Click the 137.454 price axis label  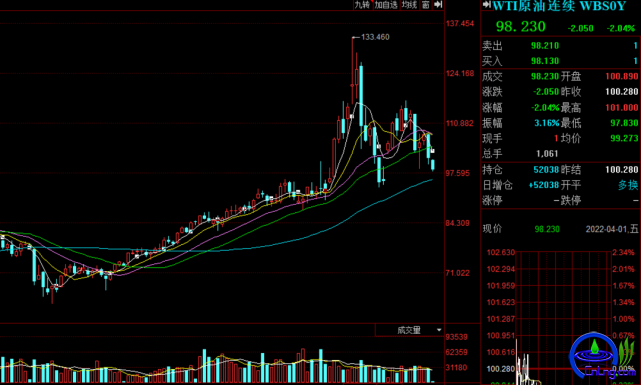460,24
